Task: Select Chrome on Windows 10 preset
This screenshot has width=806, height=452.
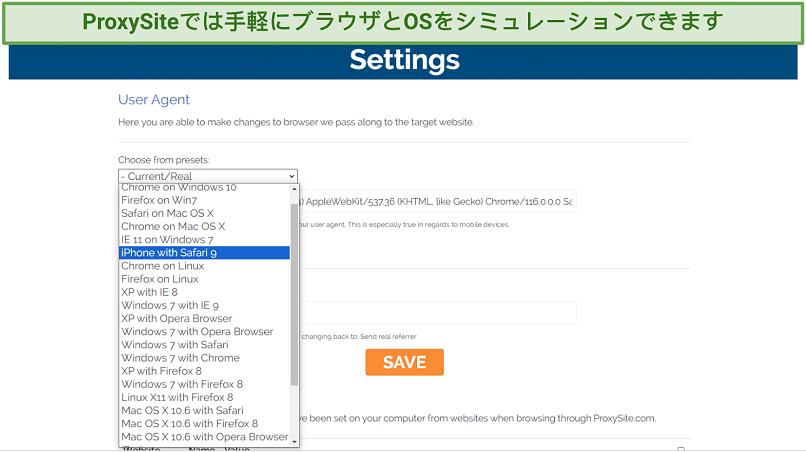Action: 205,188
